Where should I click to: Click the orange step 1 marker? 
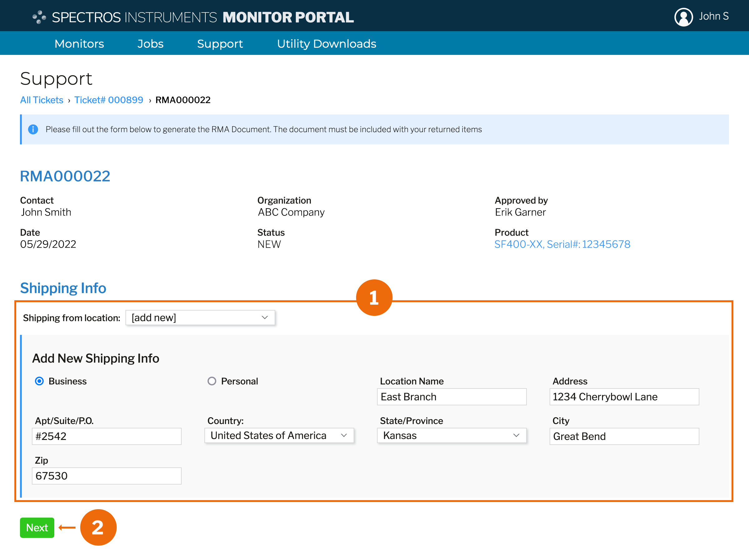click(x=374, y=298)
